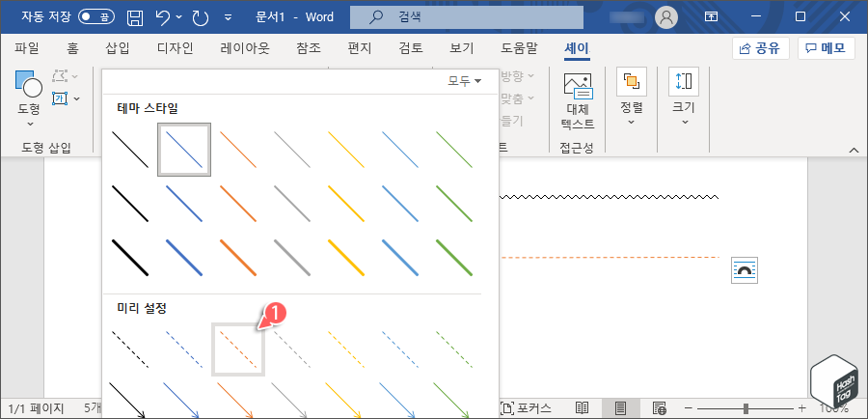Open the 크기 size menu

tap(684, 97)
